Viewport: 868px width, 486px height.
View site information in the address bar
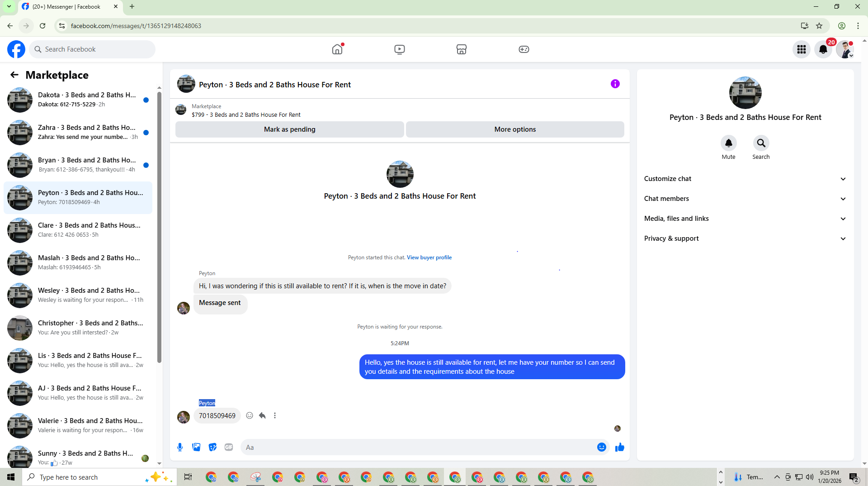(62, 26)
